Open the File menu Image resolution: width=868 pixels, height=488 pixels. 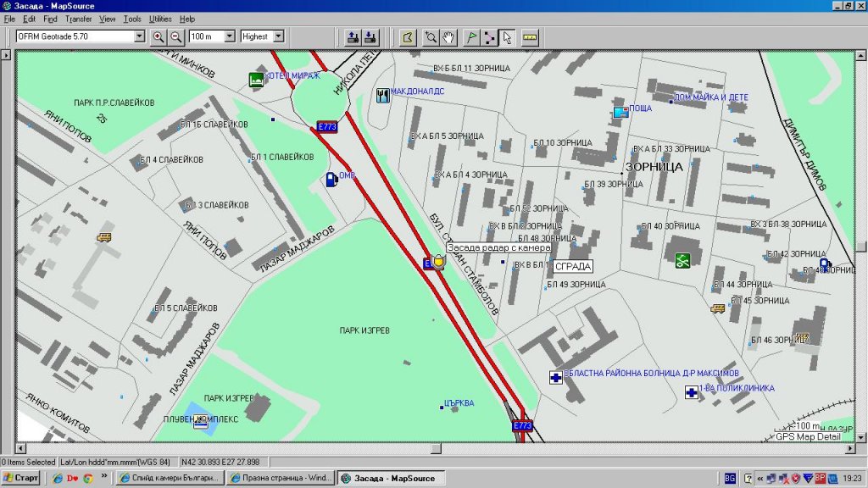tap(9, 19)
